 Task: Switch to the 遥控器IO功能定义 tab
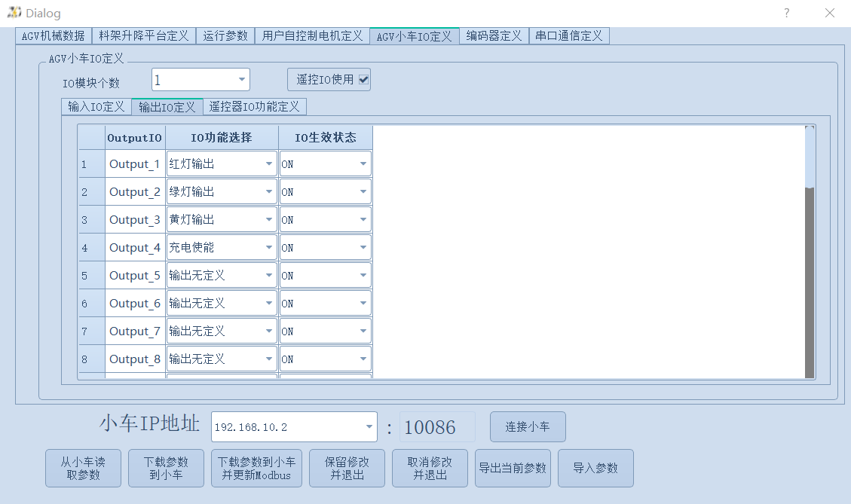pyautogui.click(x=256, y=106)
